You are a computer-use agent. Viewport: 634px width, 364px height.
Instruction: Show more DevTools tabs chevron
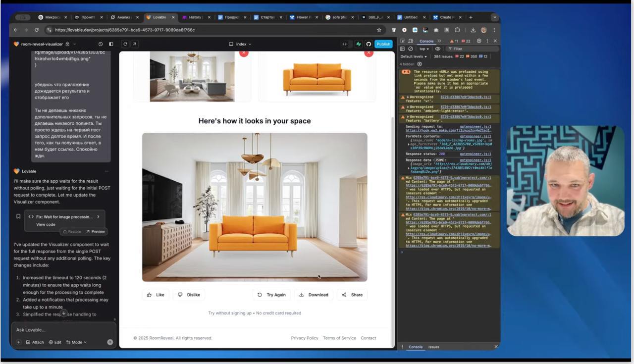tap(439, 41)
